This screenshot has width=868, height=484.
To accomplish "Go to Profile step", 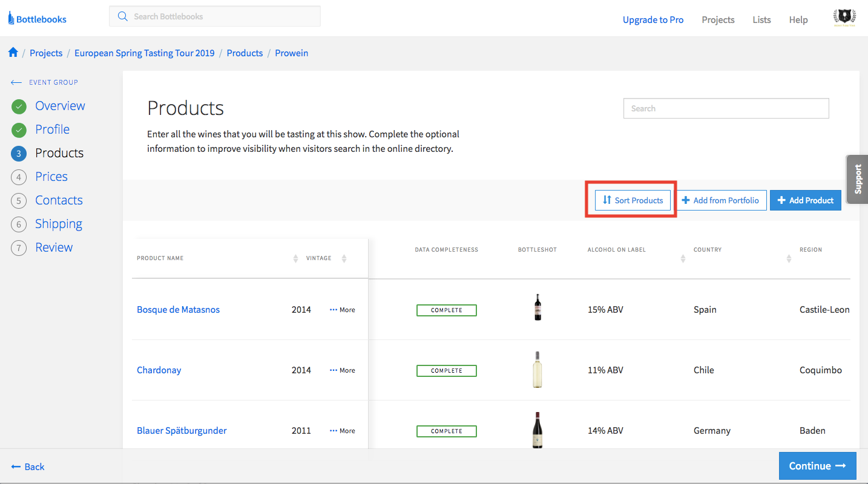I will point(52,129).
